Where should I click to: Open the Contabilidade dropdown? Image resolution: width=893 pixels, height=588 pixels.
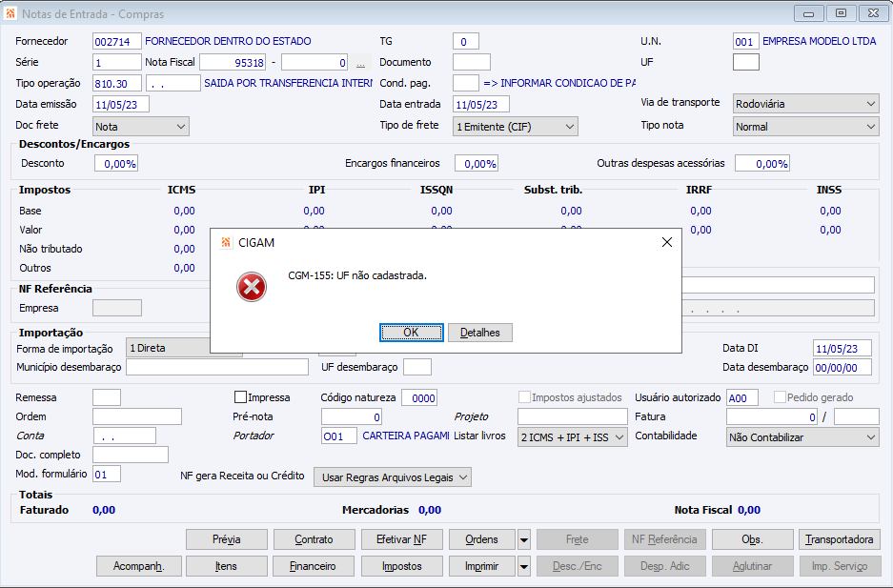(x=802, y=437)
